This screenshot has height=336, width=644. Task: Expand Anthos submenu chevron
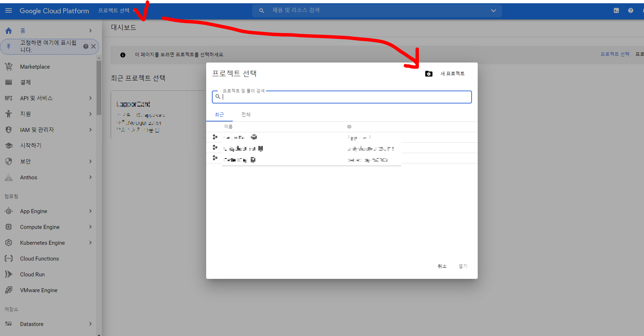(x=91, y=177)
